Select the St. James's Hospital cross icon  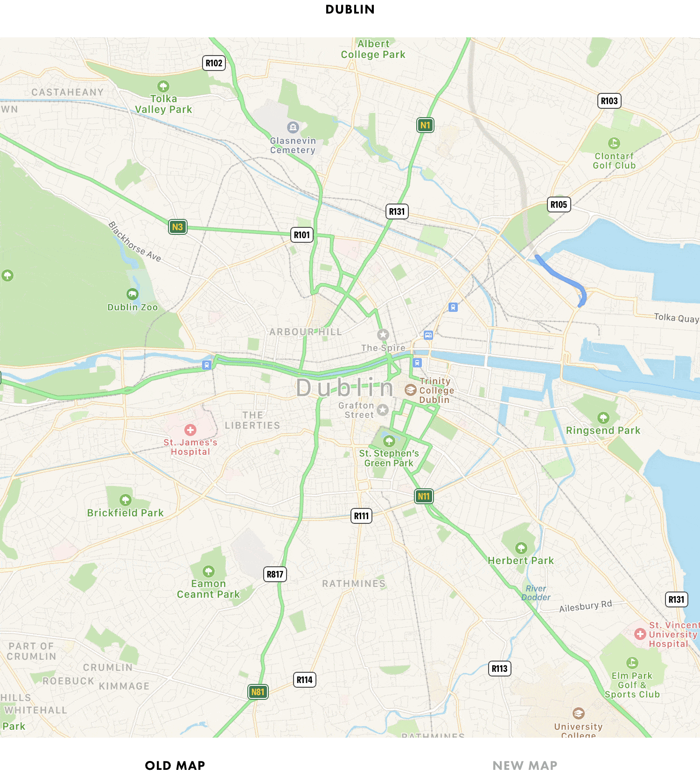tap(190, 430)
